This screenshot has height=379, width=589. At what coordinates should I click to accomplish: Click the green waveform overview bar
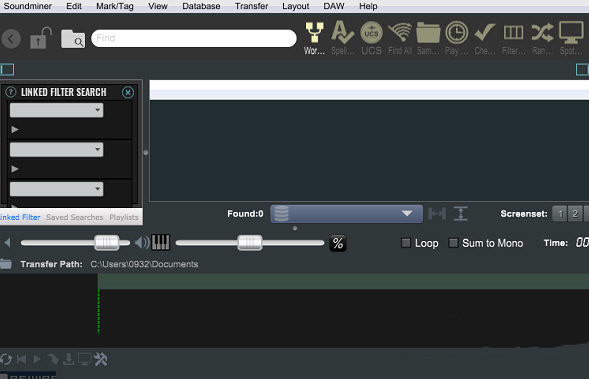pyautogui.click(x=343, y=281)
